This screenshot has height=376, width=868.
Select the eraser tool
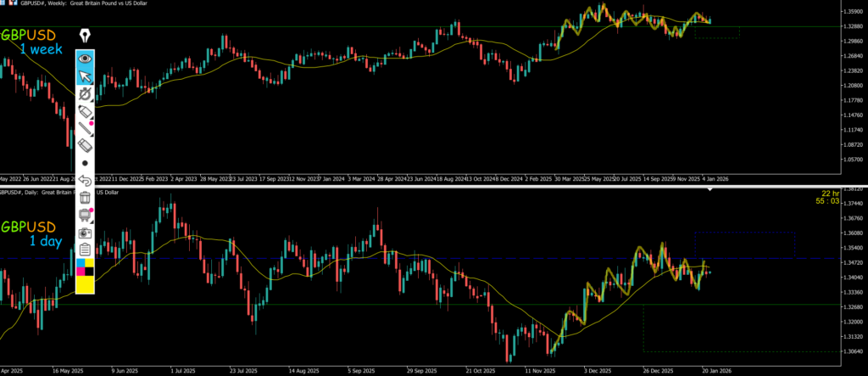click(x=85, y=145)
